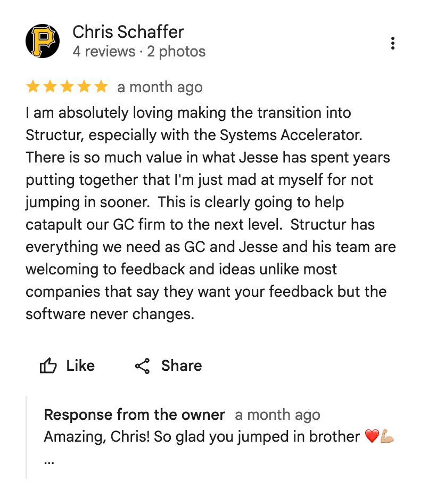Click the owner response's "a month ago" timestamp
This screenshot has height=504, width=428.
(x=277, y=415)
